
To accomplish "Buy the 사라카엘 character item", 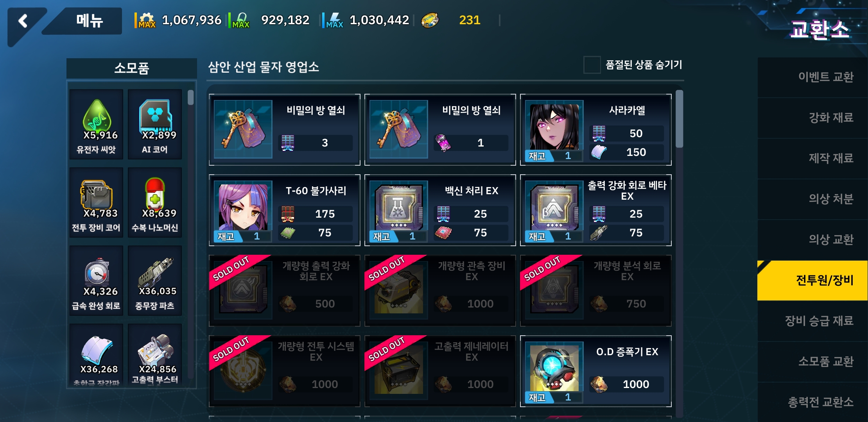I will pyautogui.click(x=596, y=130).
